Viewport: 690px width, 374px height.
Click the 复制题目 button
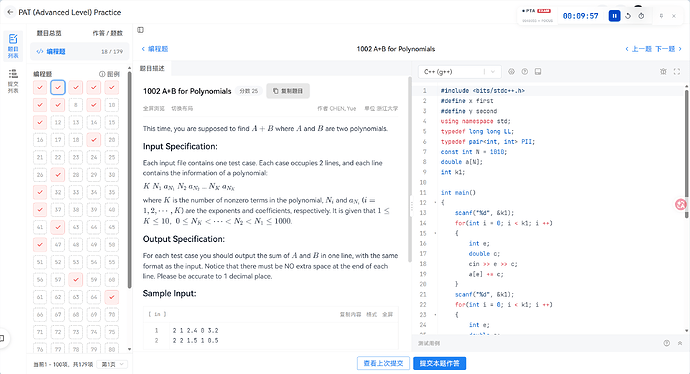pos(288,91)
